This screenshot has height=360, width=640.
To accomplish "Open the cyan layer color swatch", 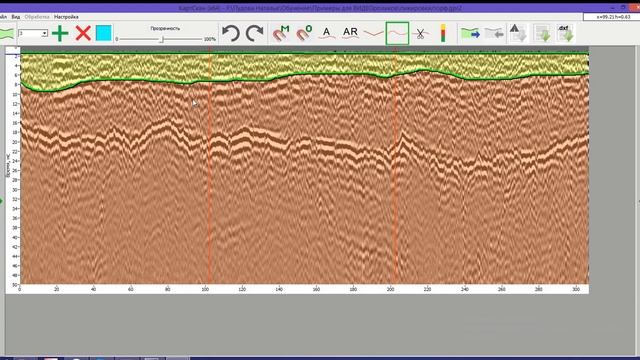I will [103, 33].
